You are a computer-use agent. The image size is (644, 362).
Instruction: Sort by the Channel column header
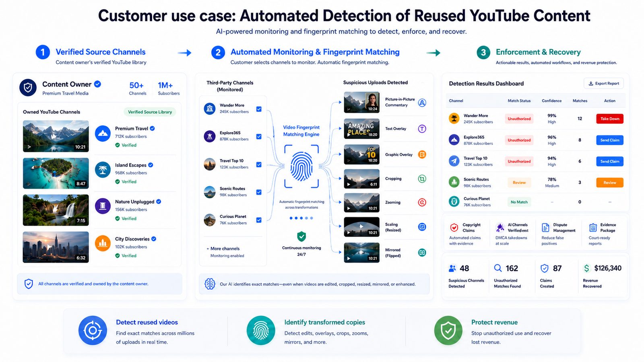pos(456,101)
